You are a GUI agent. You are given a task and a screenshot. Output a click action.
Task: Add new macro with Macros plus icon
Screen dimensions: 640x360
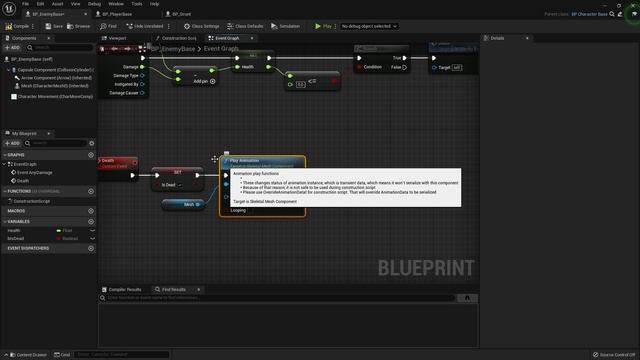(91, 211)
